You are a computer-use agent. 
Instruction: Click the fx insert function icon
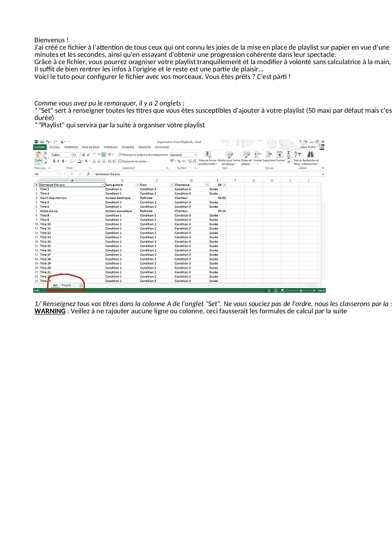pos(88,174)
